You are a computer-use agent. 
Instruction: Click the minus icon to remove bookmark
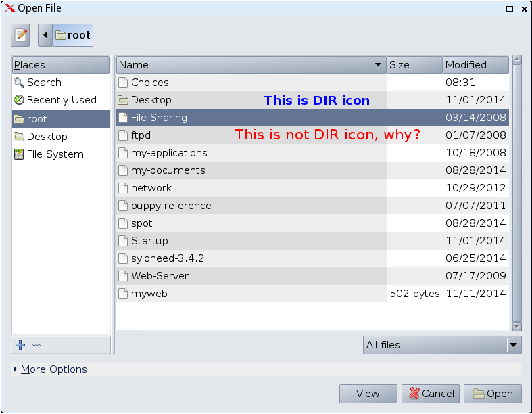37,345
